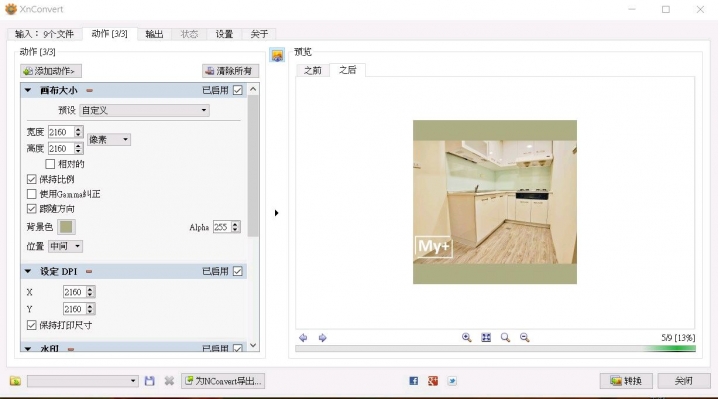Toggle 保持比例 checkbox
This screenshot has height=399, width=720.
(32, 179)
